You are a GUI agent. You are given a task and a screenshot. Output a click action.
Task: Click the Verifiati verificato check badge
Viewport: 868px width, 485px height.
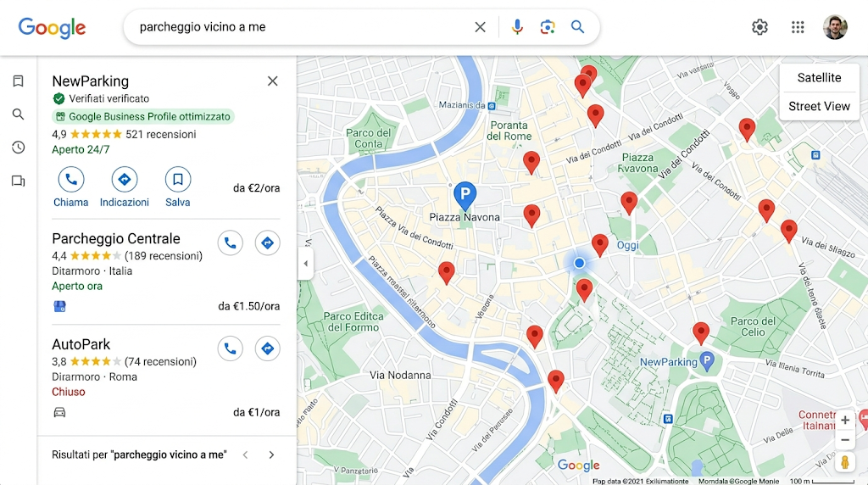pos(102,98)
